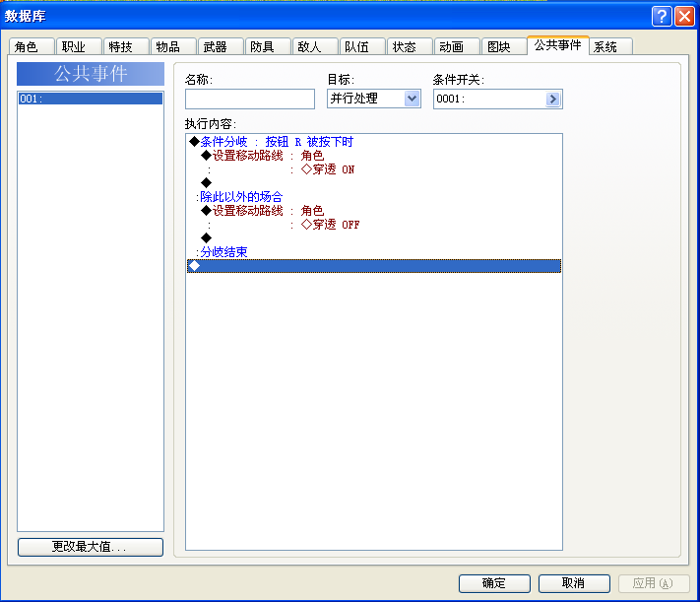This screenshot has height=602, width=700.
Task: Select the empty diamond line under 穿透 OFF
Action: tap(374, 238)
